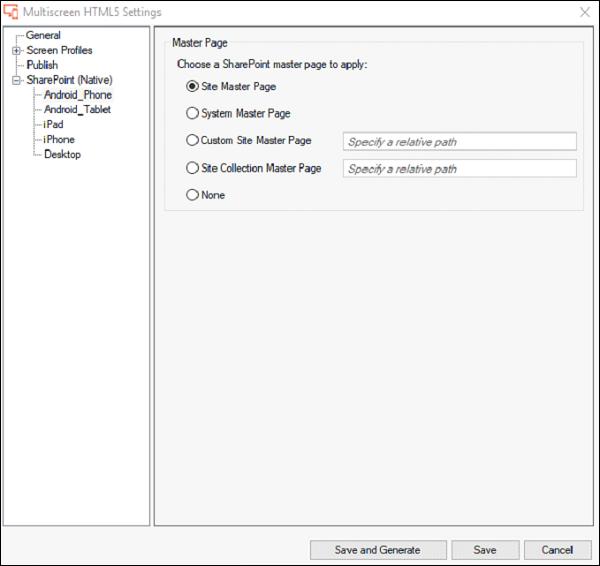
Task: Click the Save button
Action: pyautogui.click(x=485, y=550)
